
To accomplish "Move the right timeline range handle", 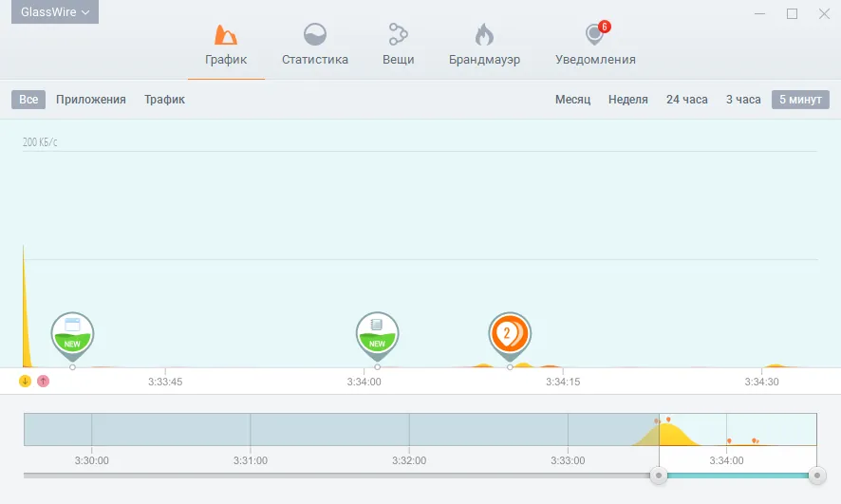I will tap(817, 475).
